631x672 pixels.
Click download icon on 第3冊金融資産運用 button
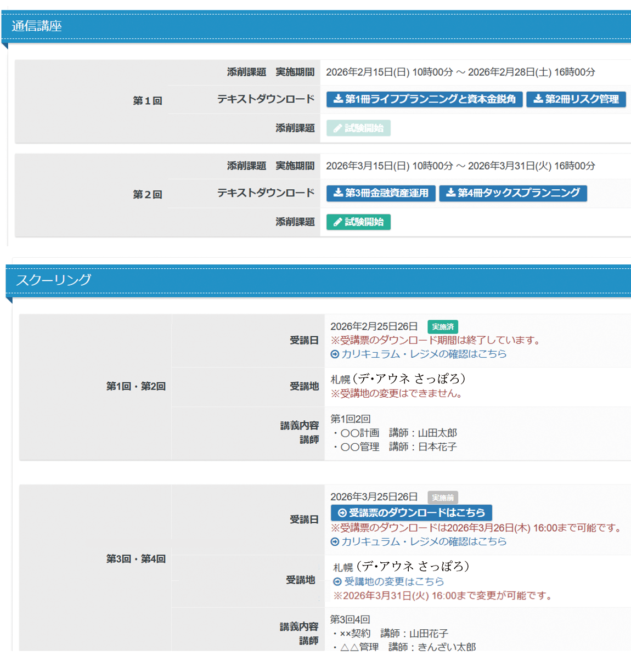pos(338,193)
